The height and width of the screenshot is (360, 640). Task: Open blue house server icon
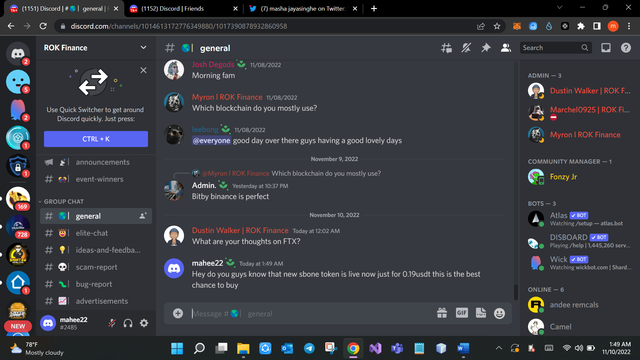18,282
